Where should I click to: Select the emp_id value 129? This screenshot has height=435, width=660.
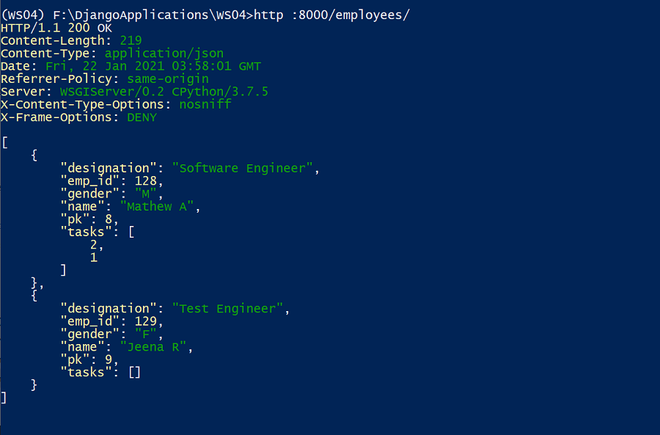pos(146,322)
